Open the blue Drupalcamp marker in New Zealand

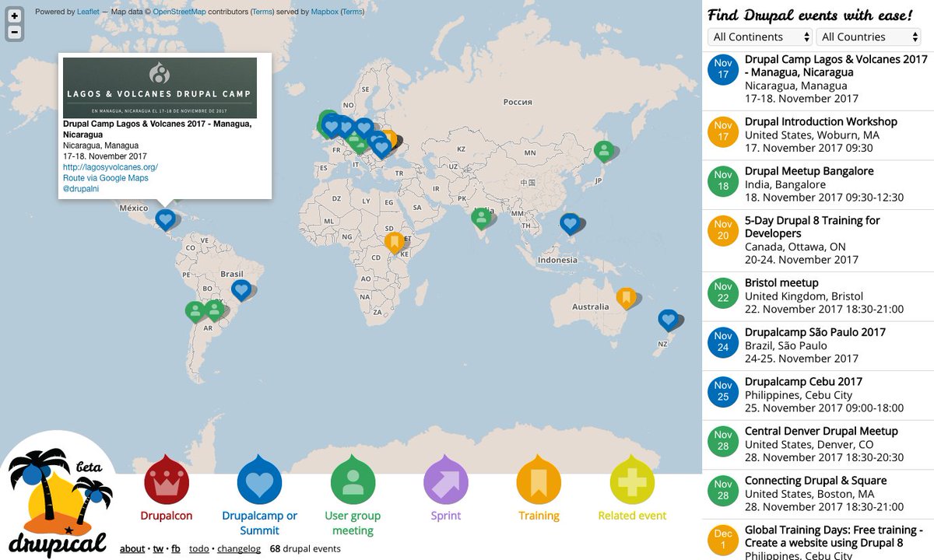[x=668, y=320]
